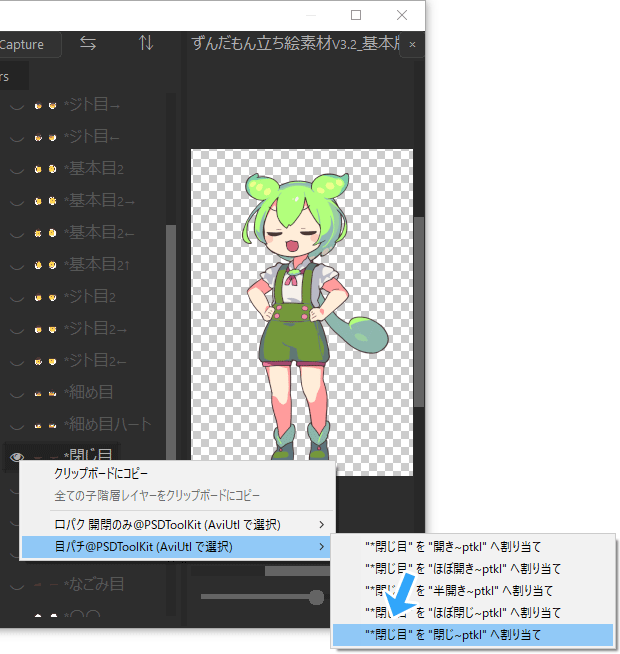This screenshot has width=620, height=654.
Task: Click the character preview image
Action: (302, 312)
